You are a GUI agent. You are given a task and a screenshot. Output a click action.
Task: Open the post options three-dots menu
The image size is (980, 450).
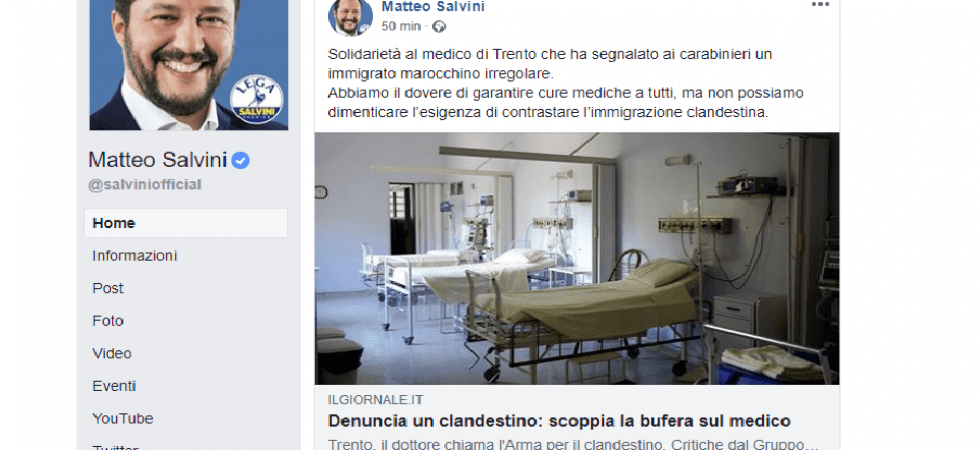tap(820, 4)
